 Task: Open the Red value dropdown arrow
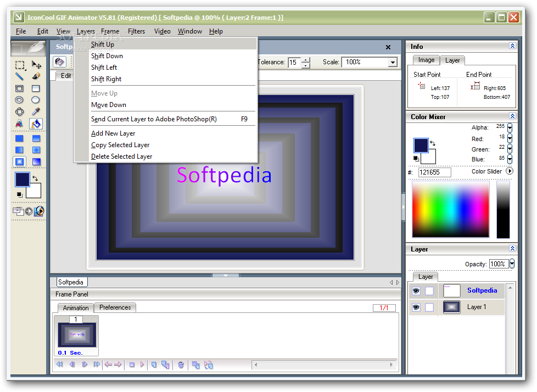point(510,138)
